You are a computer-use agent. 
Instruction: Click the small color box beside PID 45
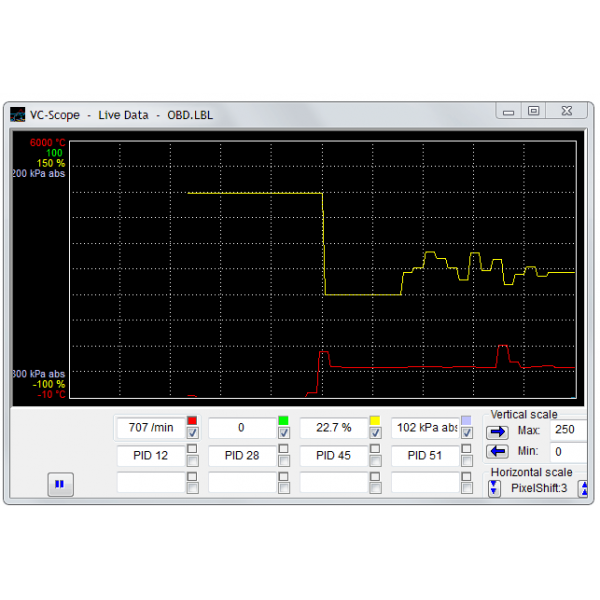click(x=375, y=448)
